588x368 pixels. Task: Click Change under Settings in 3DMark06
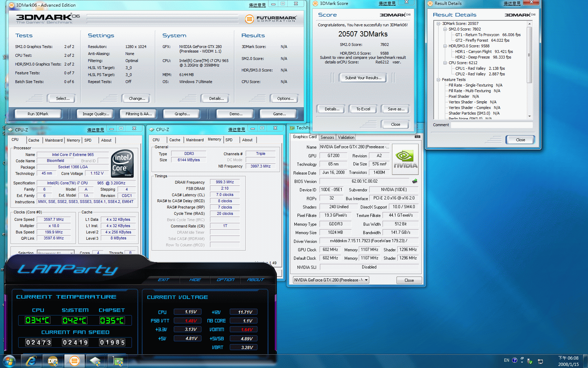[x=137, y=98]
